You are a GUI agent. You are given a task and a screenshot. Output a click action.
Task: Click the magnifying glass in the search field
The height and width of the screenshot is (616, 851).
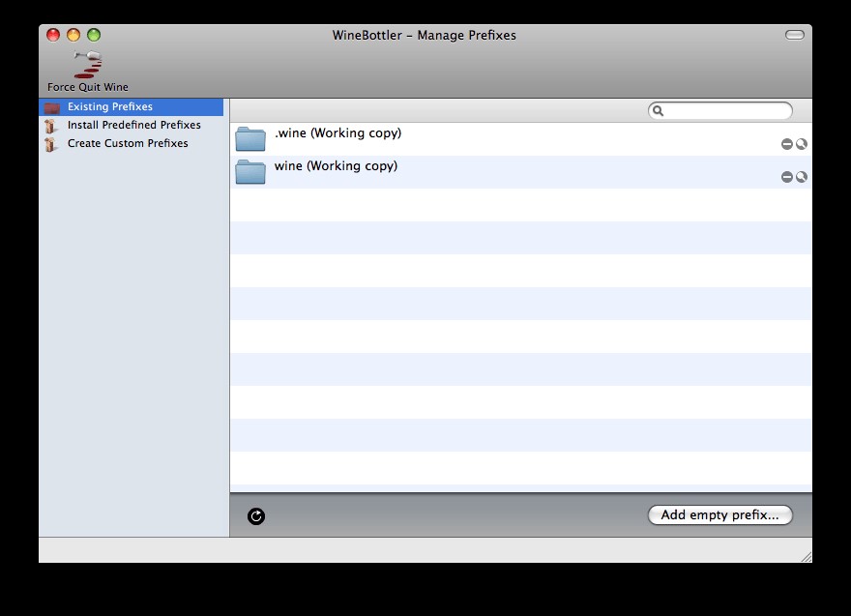pyautogui.click(x=658, y=110)
